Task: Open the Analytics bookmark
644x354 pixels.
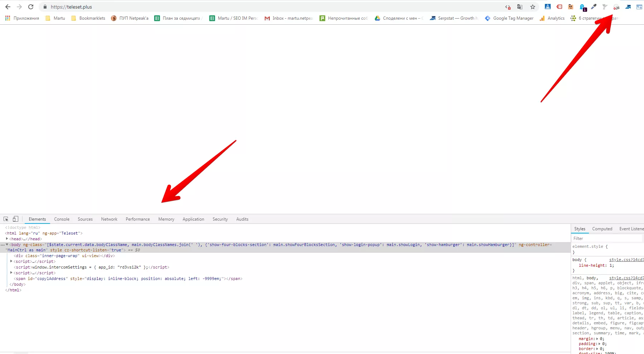Action: tap(552, 18)
